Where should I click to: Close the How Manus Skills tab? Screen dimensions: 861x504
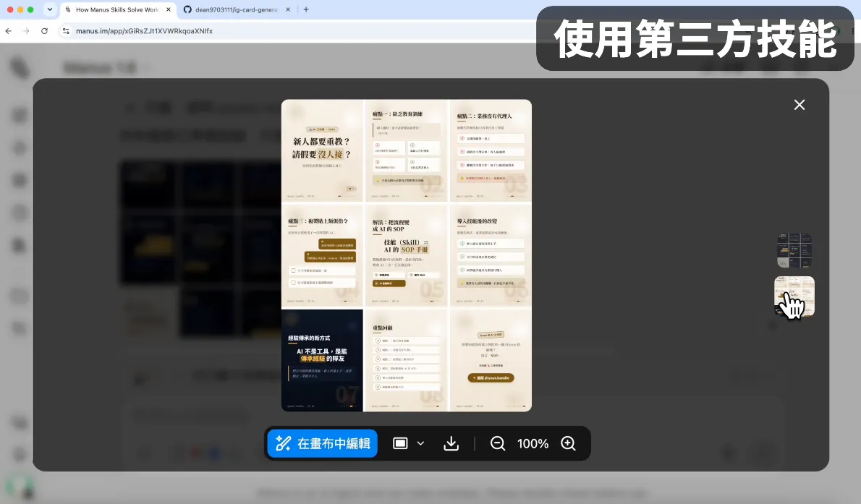click(168, 9)
